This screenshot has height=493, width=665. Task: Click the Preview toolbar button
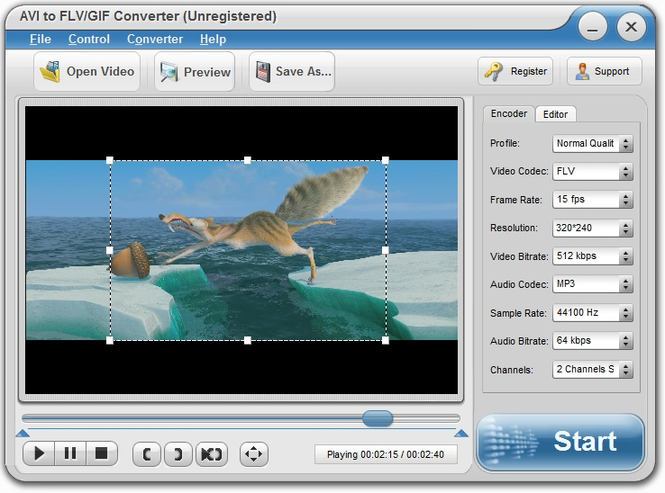click(195, 71)
